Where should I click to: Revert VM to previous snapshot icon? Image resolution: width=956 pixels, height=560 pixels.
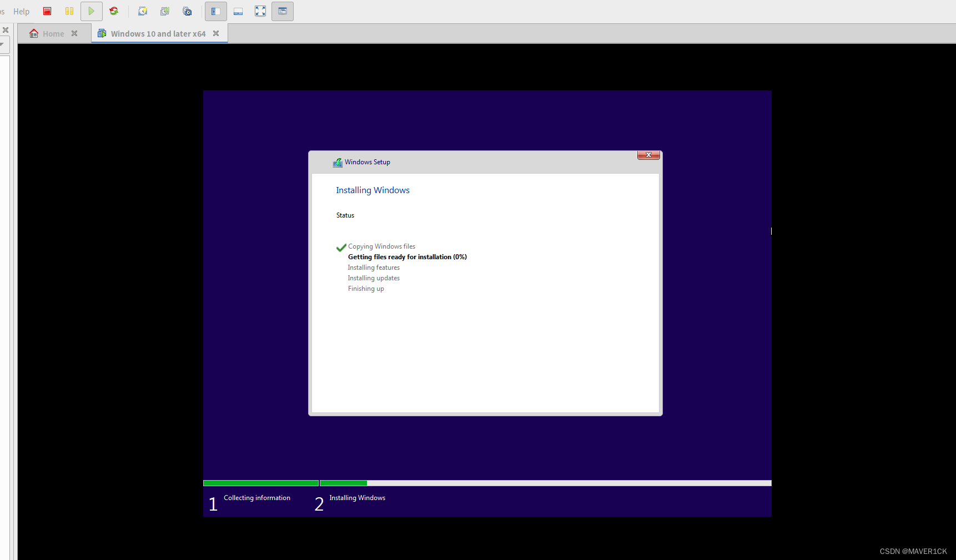coord(165,11)
